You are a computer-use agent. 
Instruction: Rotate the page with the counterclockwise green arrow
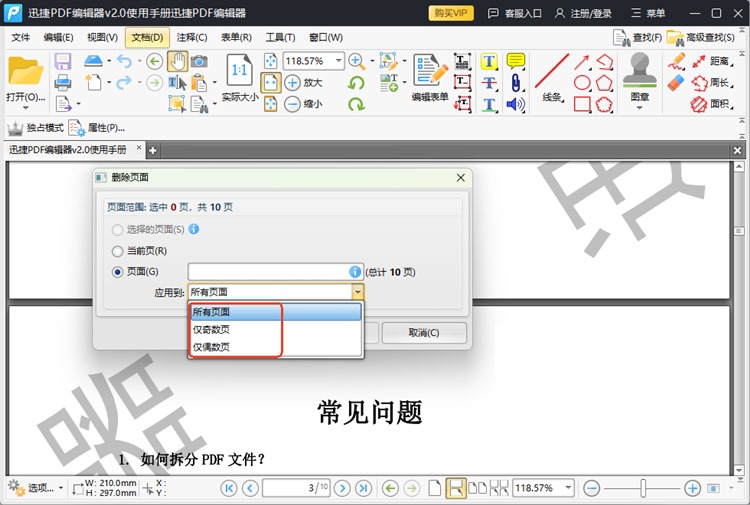[356, 83]
